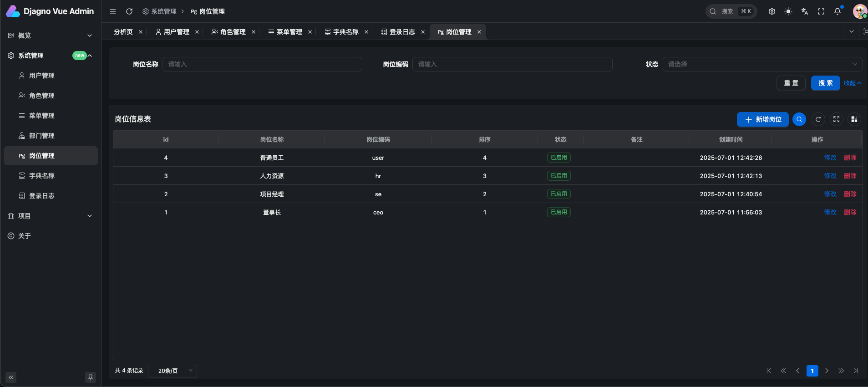Click the round blue table search icon
The width and height of the screenshot is (868, 387).
pyautogui.click(x=799, y=119)
